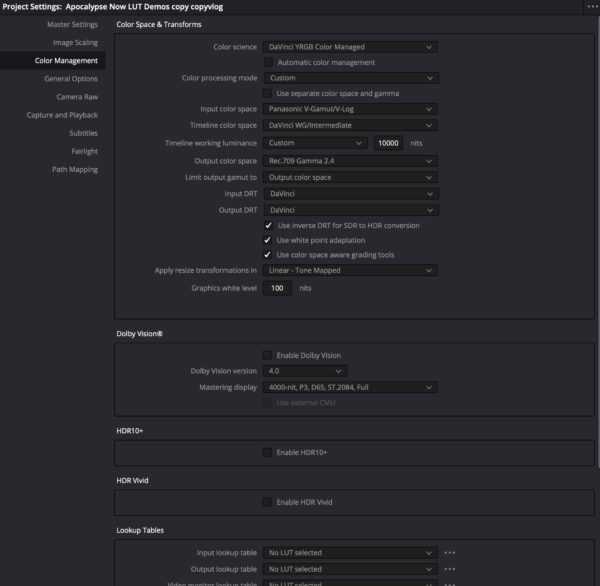Viewport: 600px width, 586px height.
Task: Click the timeline luminance 10000 nits field
Action: click(388, 143)
